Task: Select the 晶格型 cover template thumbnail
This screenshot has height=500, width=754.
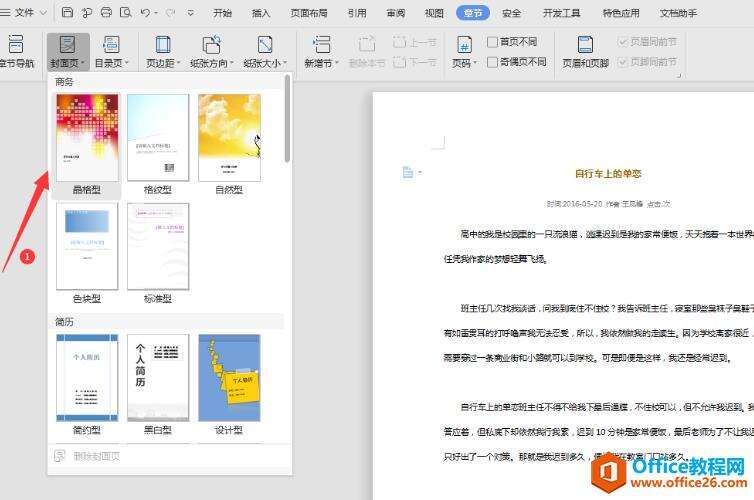Action: point(87,138)
